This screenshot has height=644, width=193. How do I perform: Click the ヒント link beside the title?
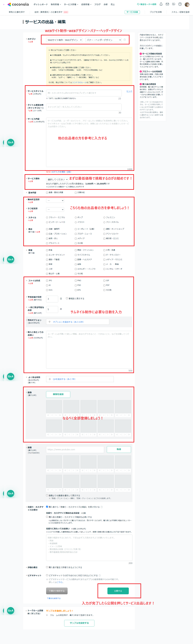click(x=129, y=91)
